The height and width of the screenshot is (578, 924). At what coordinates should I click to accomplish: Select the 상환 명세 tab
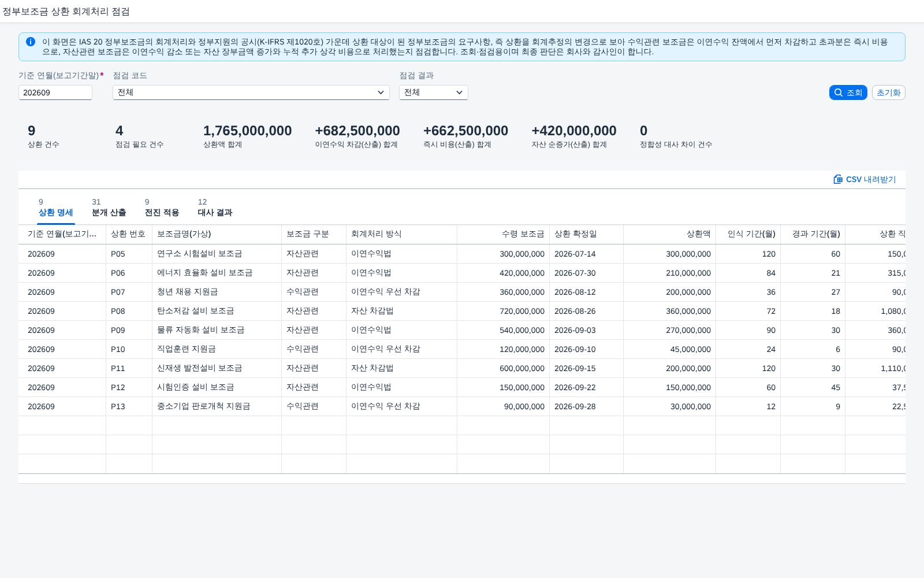(x=56, y=208)
